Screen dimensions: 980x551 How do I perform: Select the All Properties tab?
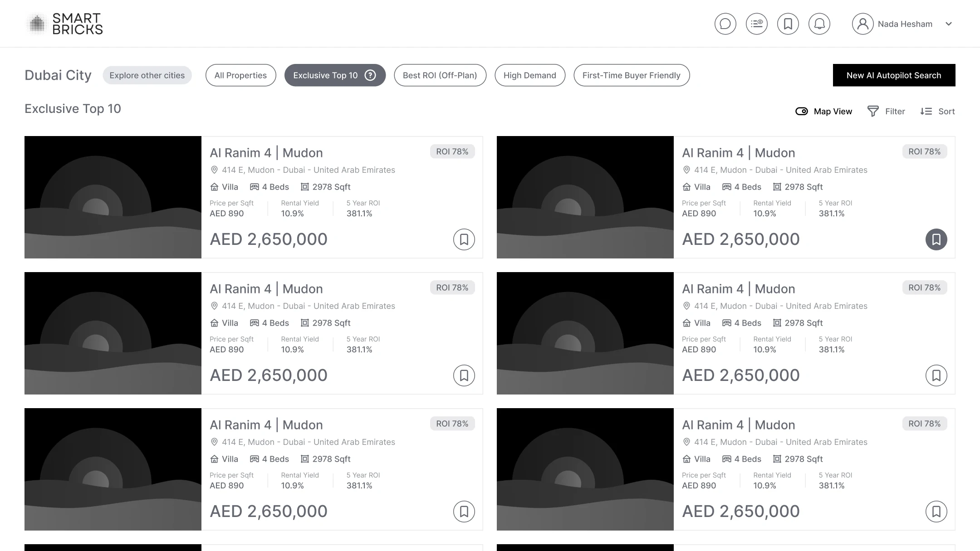coord(240,75)
